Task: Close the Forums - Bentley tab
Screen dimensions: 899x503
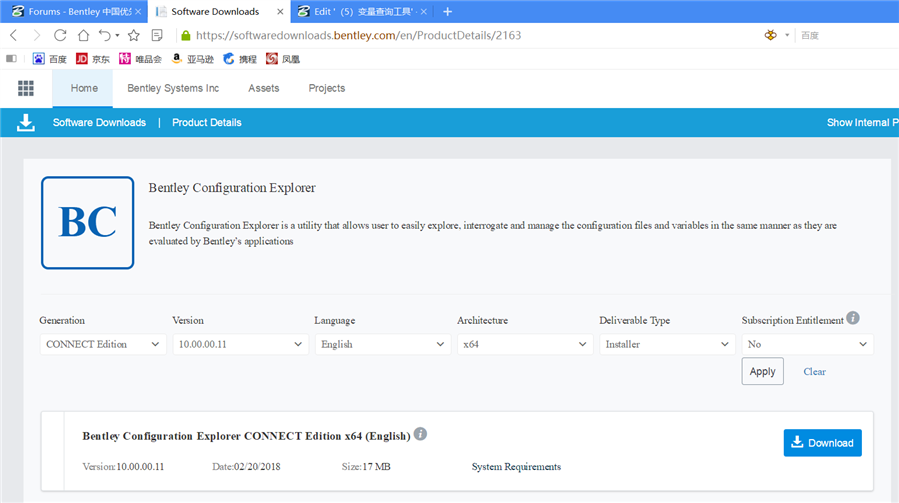Action: (x=138, y=11)
